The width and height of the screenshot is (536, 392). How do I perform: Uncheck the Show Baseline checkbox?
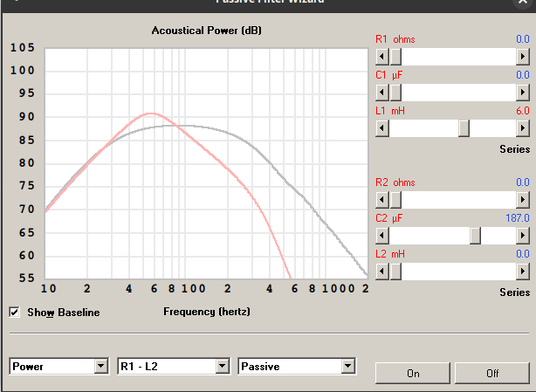click(x=14, y=312)
